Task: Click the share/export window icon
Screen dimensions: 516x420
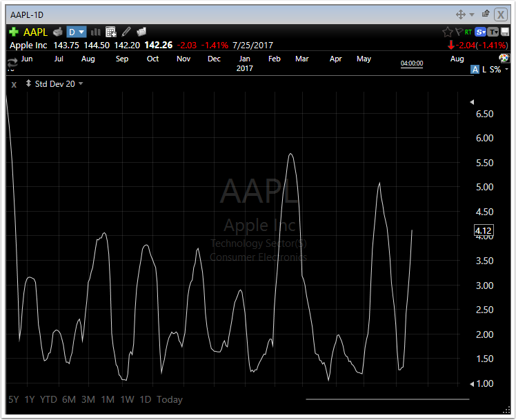Action: pos(486,14)
